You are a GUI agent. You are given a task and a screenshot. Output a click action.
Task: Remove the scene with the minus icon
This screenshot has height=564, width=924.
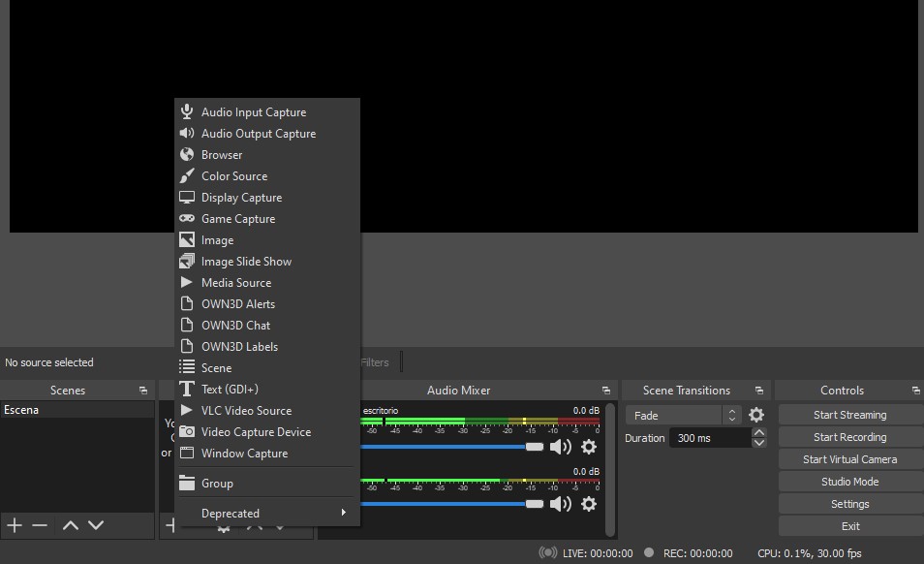40,525
